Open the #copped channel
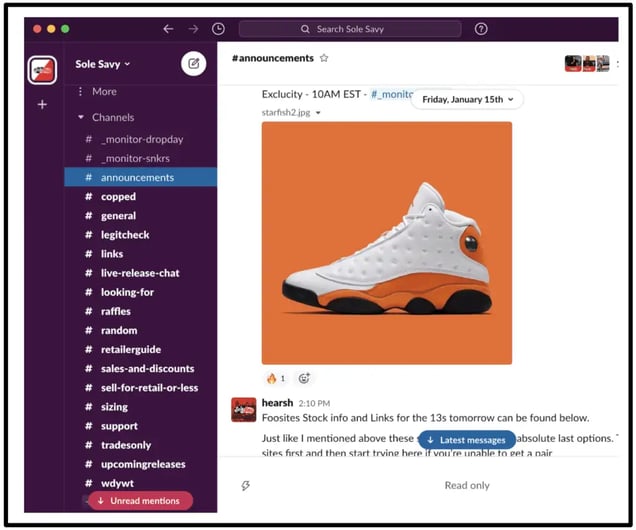This screenshot has width=636, height=530. click(140, 197)
